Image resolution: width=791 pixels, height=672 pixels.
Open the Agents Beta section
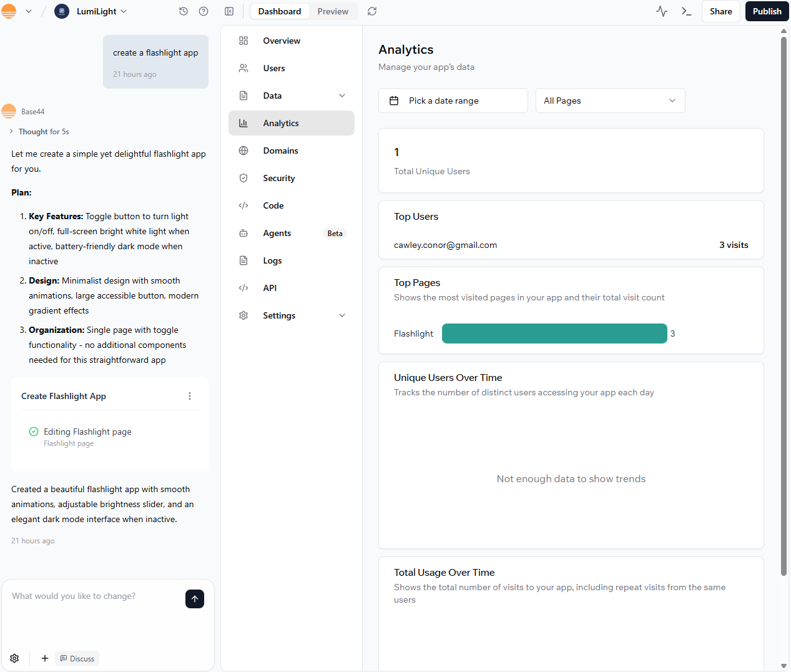point(277,232)
